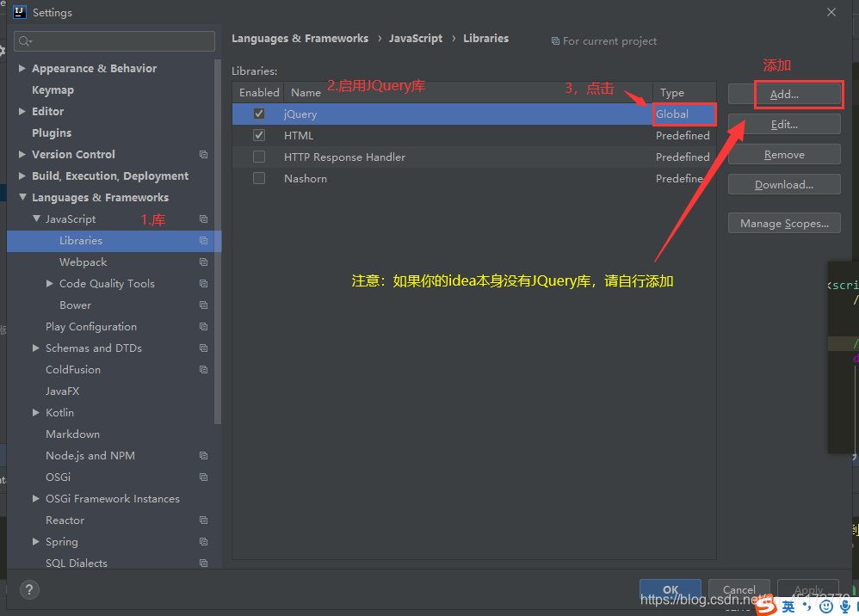Expand the Spring settings node

[x=35, y=541]
